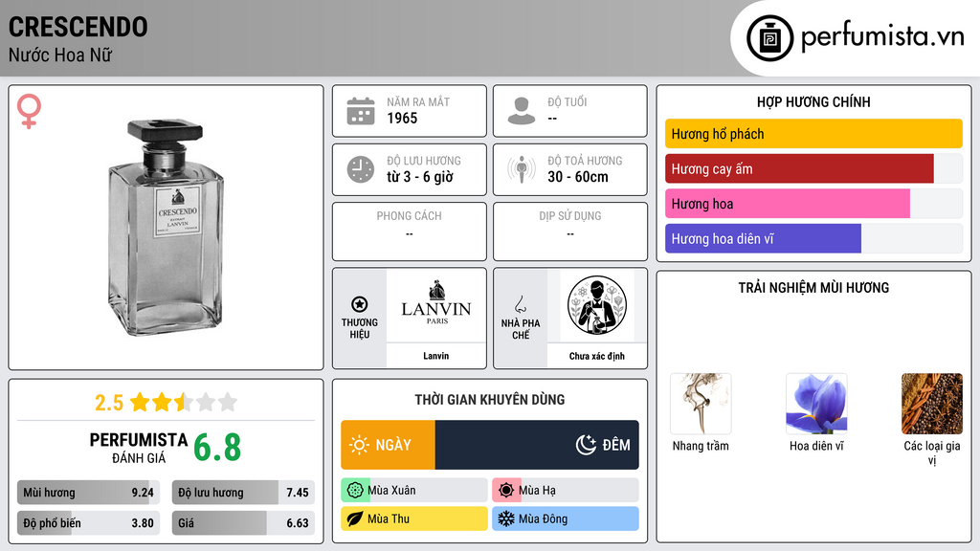
Task: Click the pink female gender symbol
Action: 29,111
